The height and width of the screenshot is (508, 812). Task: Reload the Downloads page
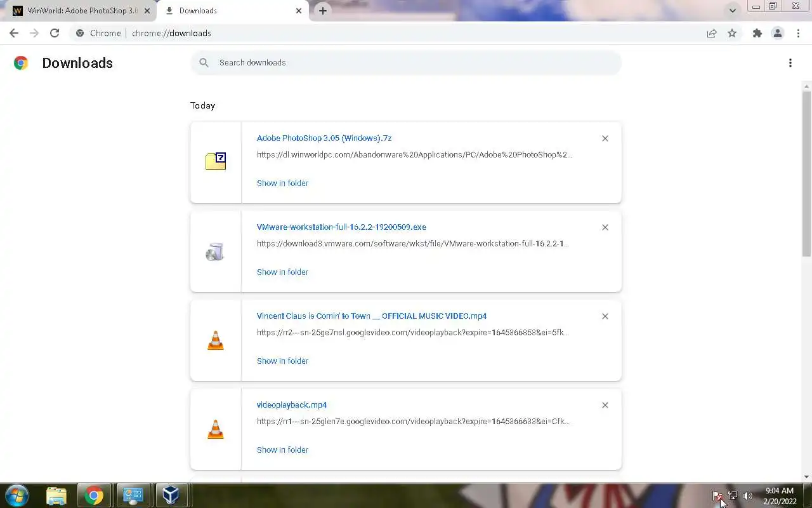coord(55,33)
